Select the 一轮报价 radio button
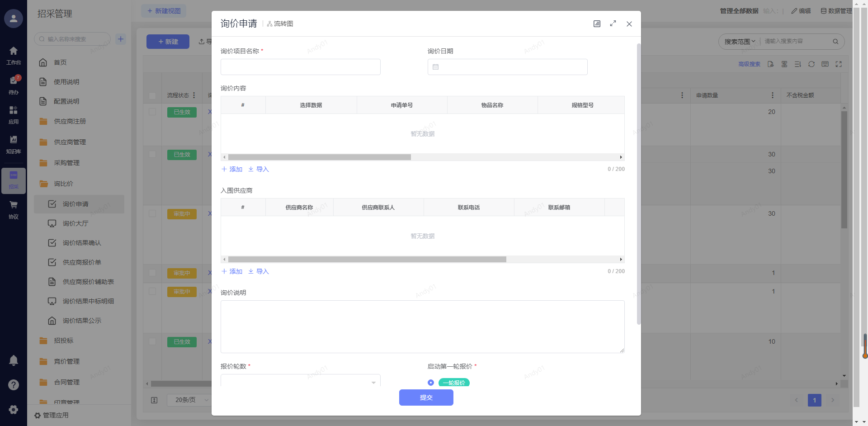 (431, 383)
